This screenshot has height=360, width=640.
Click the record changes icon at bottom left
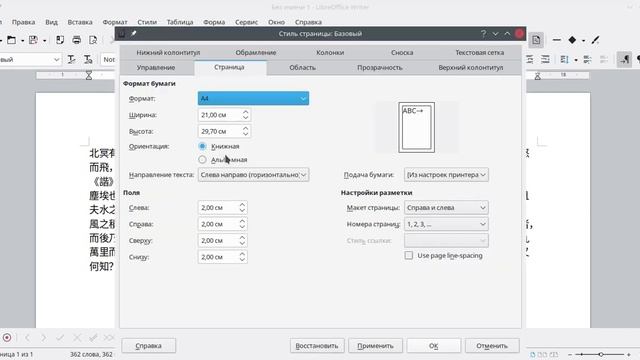pyautogui.click(x=7, y=338)
